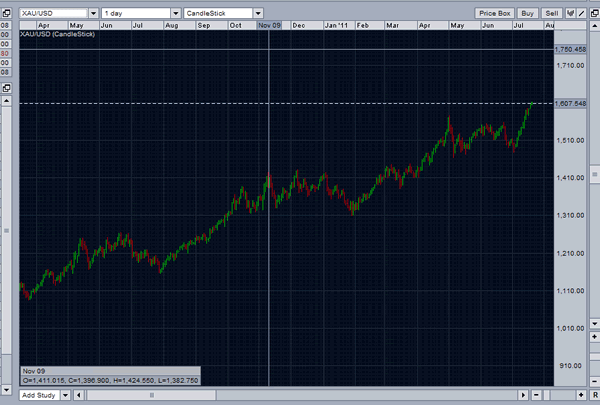Click the Price Box button
600x405 pixels.
[494, 13]
